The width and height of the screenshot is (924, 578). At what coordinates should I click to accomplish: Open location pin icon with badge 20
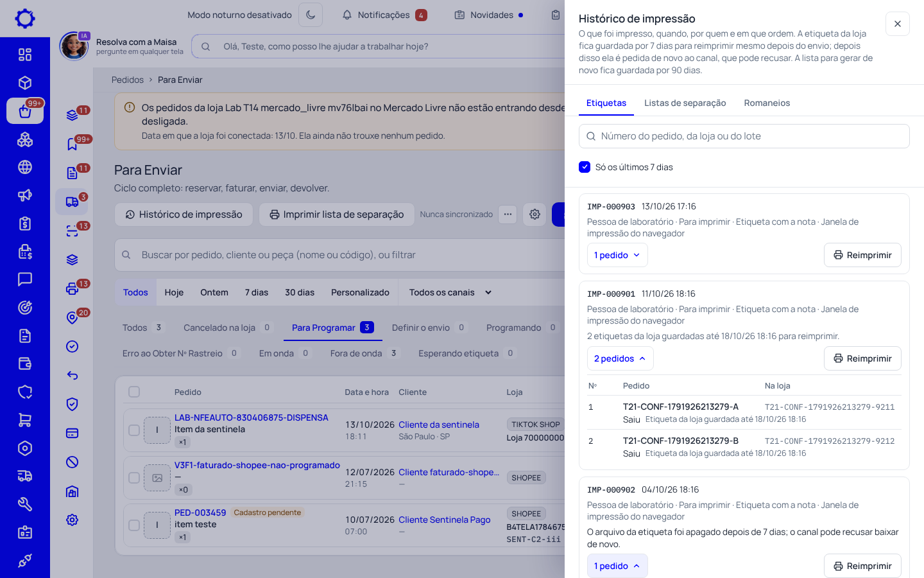72,317
